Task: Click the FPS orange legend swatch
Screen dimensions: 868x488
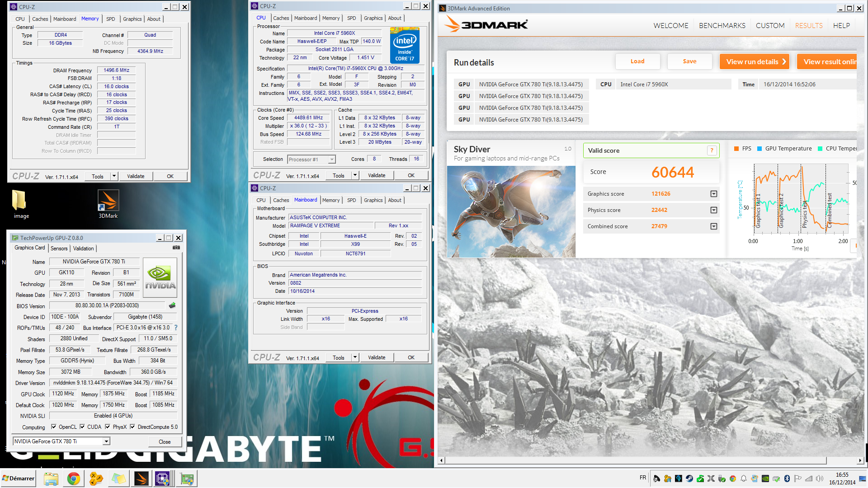Action: [x=736, y=149]
